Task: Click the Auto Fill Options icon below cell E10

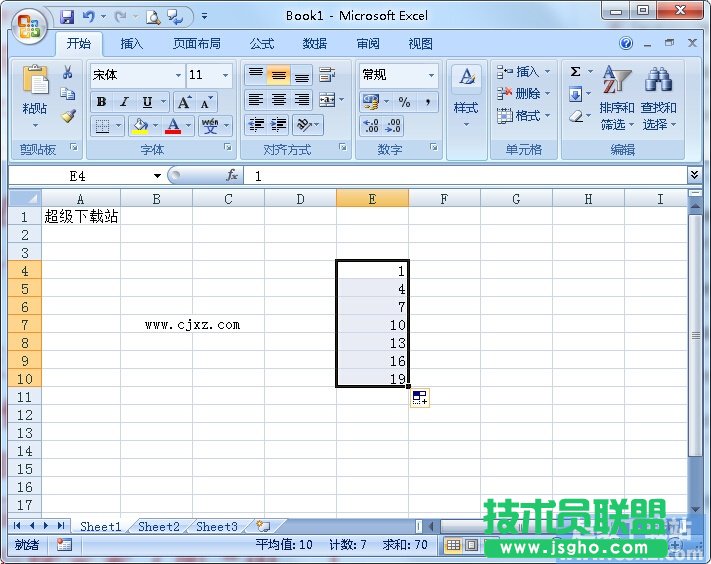Action: click(419, 398)
